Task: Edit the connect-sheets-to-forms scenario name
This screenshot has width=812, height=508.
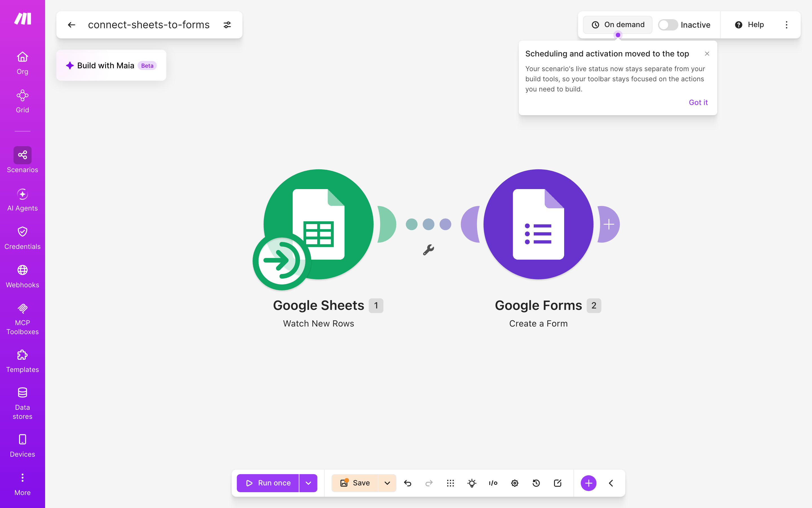Action: tap(149, 25)
